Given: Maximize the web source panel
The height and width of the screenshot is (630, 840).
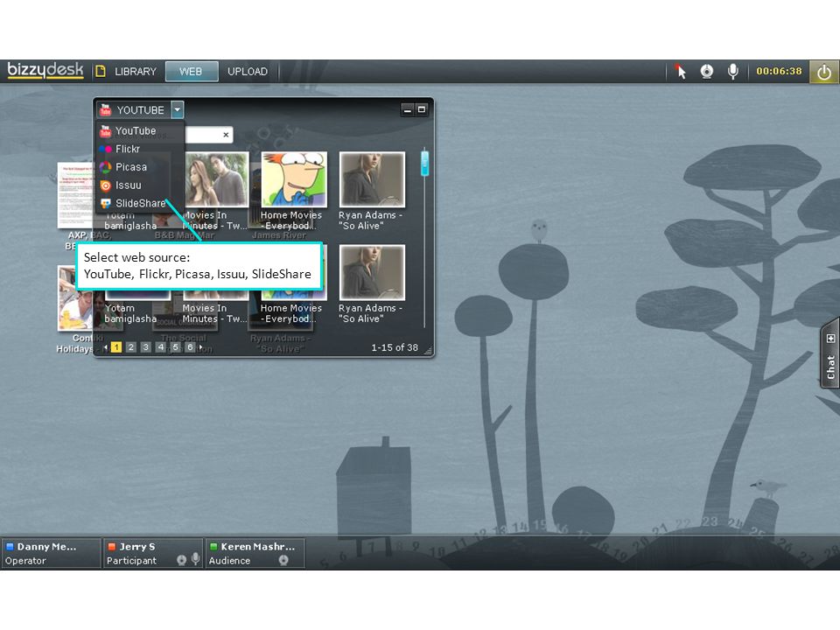Looking at the screenshot, I should pos(422,110).
